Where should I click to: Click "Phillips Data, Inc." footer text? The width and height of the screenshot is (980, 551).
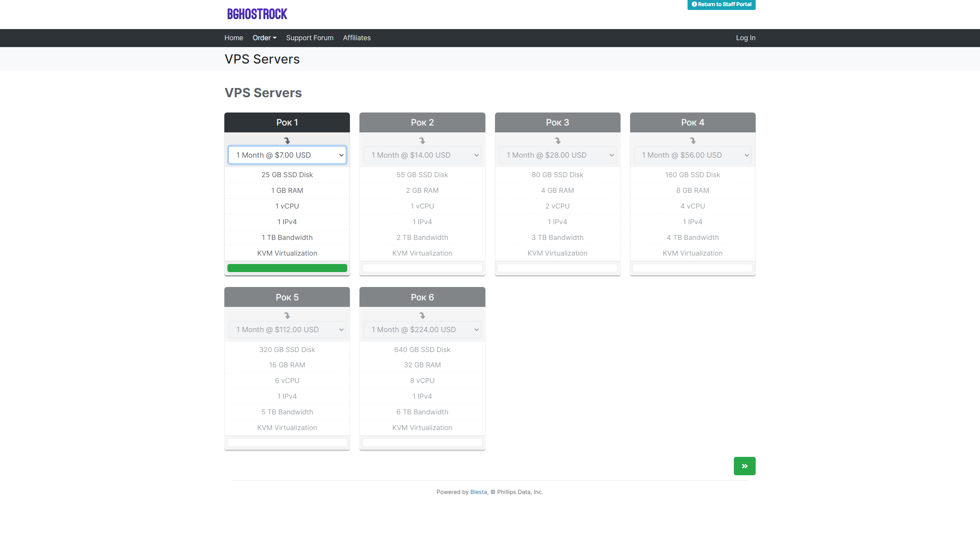coord(520,492)
